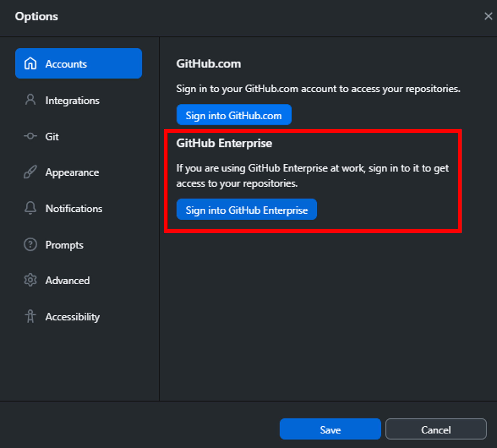This screenshot has width=497, height=448.
Task: Open the Git settings tab
Action: (52, 137)
